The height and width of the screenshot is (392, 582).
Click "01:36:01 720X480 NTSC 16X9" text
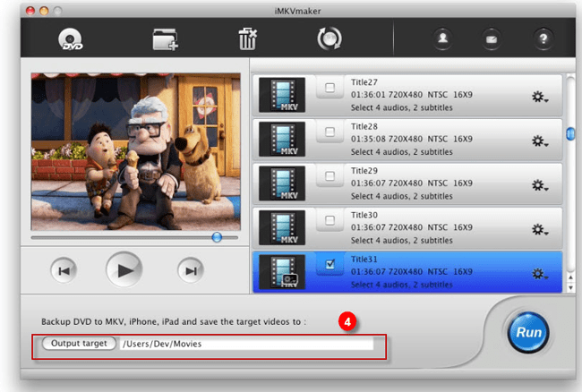pos(412,95)
